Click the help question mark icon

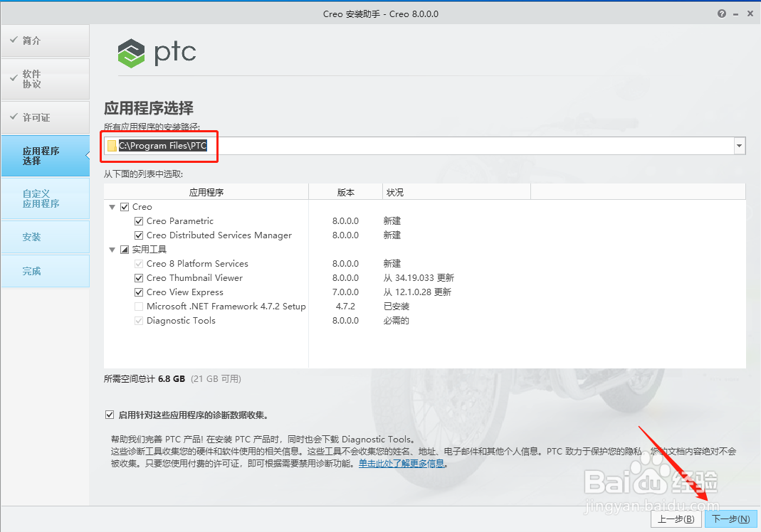pyautogui.click(x=722, y=14)
